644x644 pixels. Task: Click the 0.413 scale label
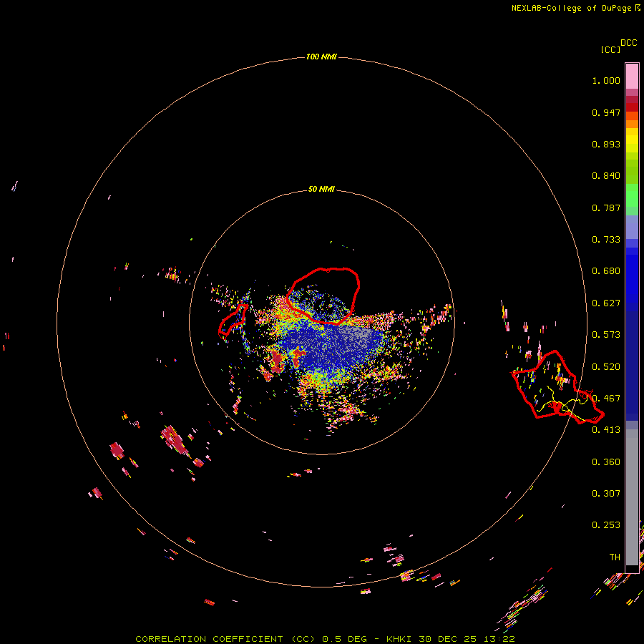click(606, 430)
